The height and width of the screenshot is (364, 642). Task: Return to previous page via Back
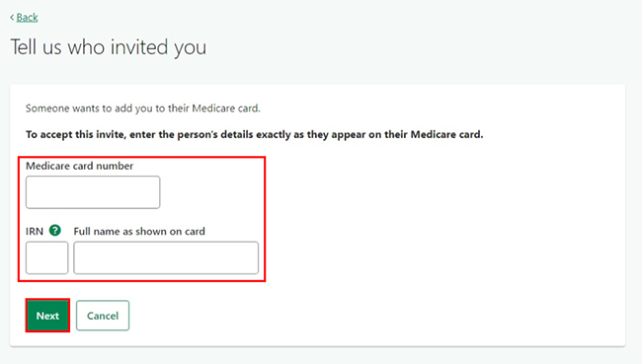coord(27,17)
